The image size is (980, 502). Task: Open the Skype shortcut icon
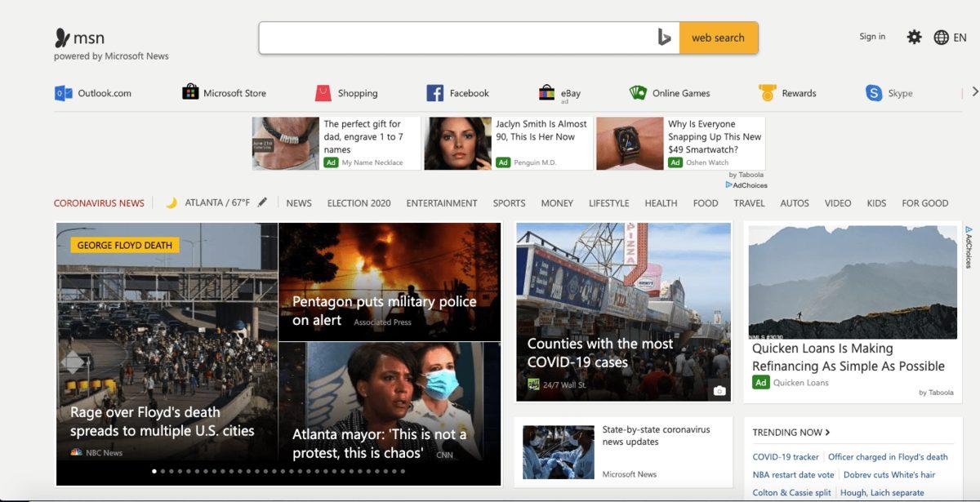[875, 92]
